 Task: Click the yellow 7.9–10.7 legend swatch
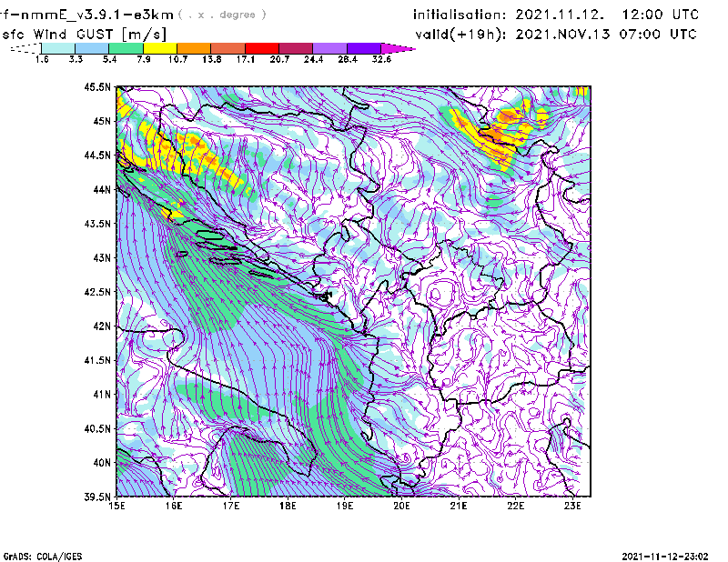160,48
